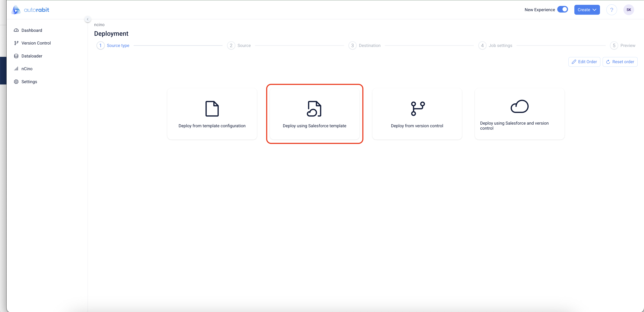Select the cloud icon deployment card
The image size is (644, 312).
point(519,114)
